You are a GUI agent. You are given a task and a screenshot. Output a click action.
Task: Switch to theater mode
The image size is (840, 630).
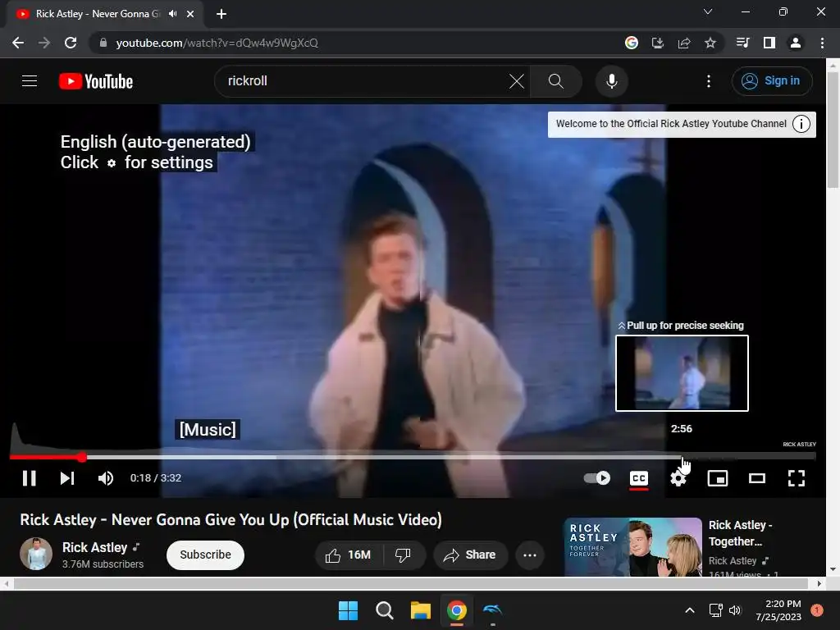[x=757, y=478]
